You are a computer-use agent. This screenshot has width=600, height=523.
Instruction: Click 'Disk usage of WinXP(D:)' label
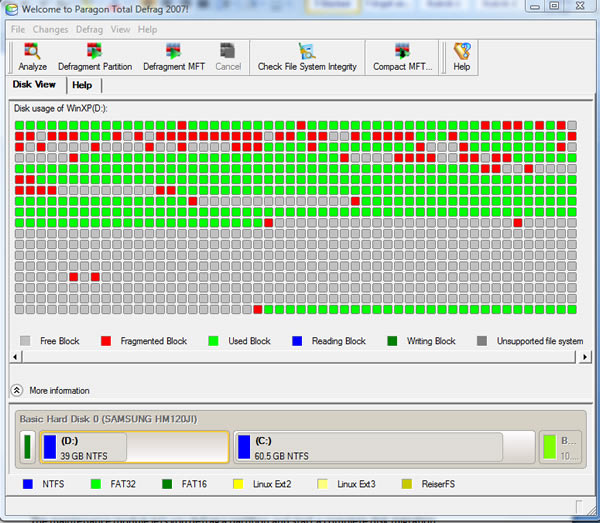click(x=60, y=108)
